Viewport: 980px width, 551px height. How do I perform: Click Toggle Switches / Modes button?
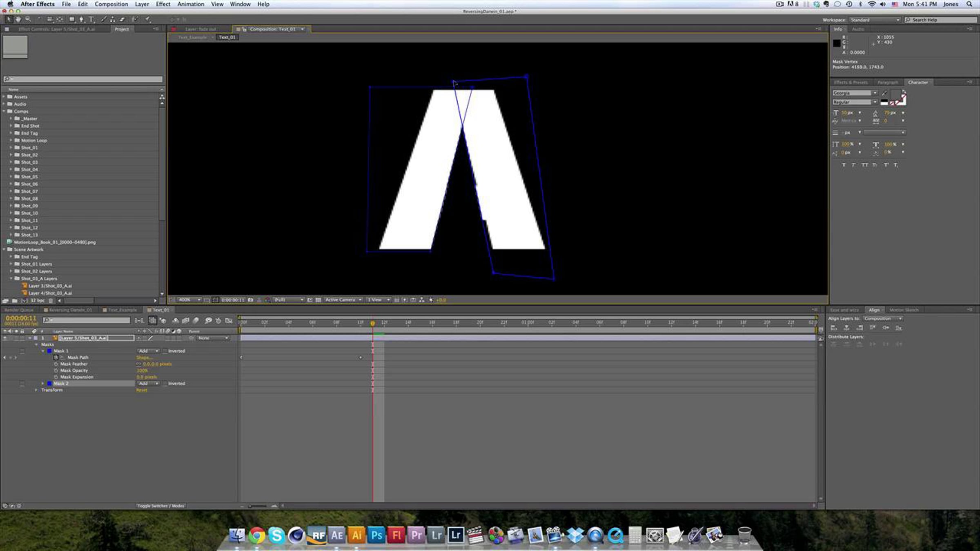pyautogui.click(x=160, y=506)
